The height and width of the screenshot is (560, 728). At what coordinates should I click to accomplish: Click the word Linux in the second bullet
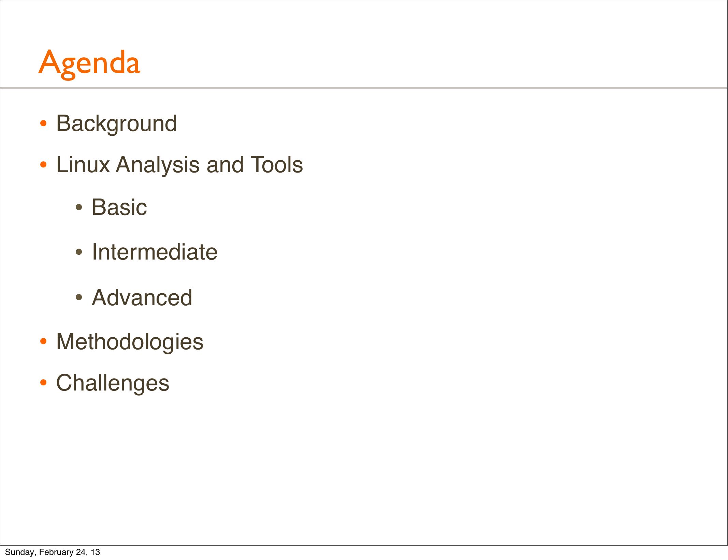pyautogui.click(x=83, y=165)
